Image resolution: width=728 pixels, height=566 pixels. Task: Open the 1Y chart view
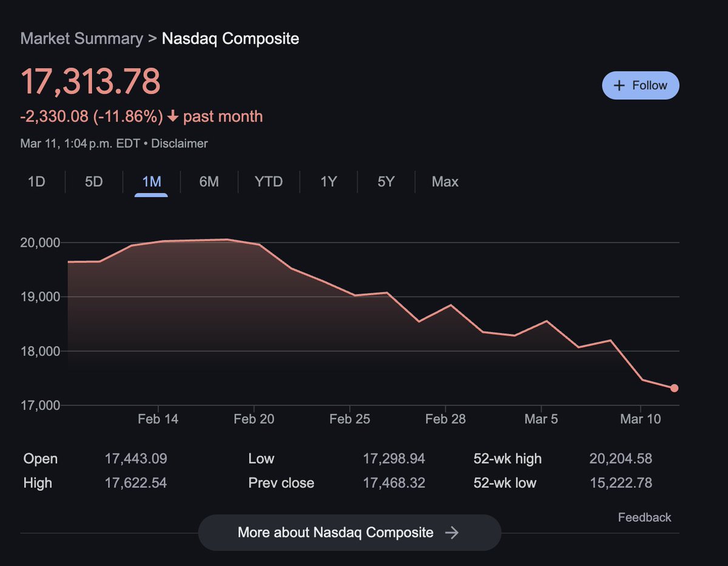click(328, 181)
